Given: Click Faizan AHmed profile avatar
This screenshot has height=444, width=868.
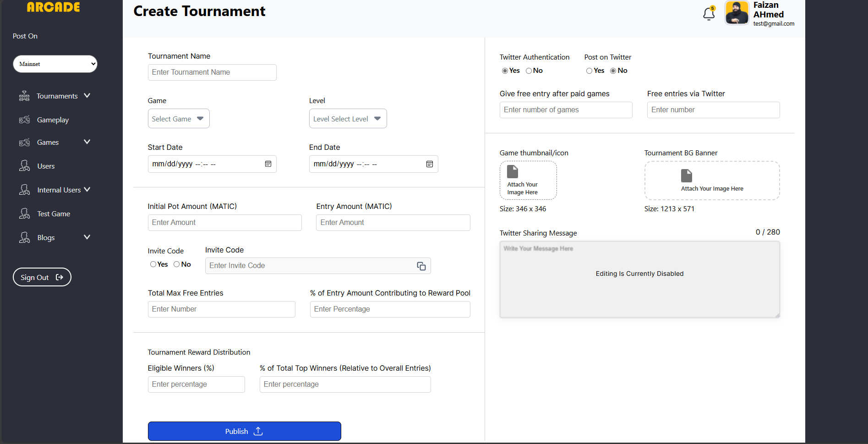Looking at the screenshot, I should coord(737,13).
